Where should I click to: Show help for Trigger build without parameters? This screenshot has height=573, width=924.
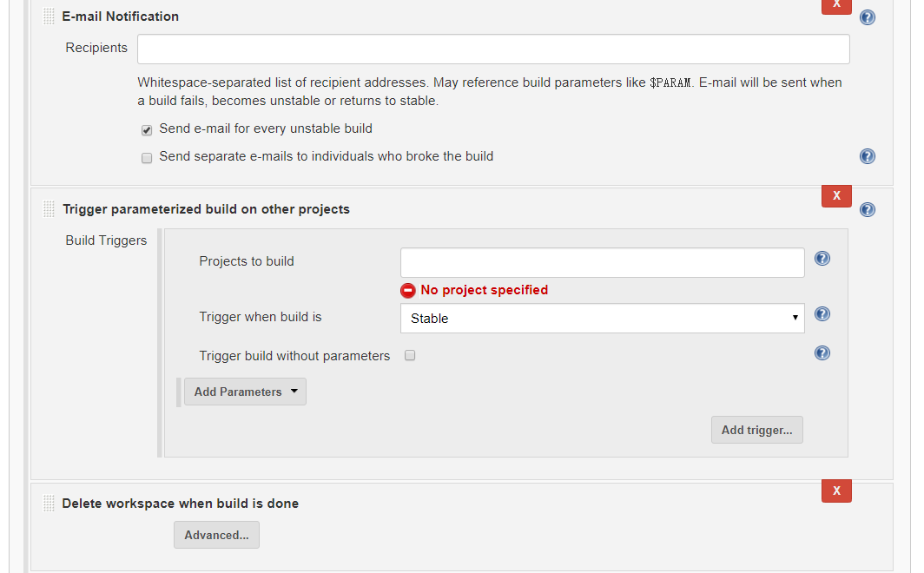click(x=822, y=352)
